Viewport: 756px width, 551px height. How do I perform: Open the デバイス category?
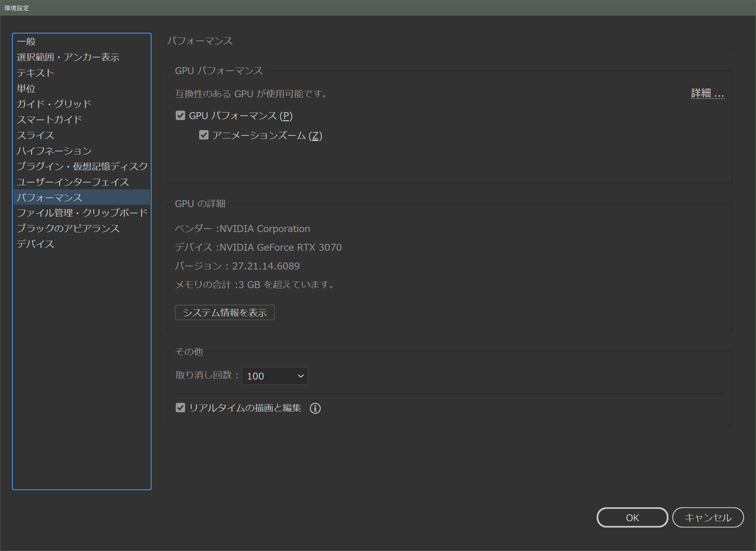(x=82, y=244)
